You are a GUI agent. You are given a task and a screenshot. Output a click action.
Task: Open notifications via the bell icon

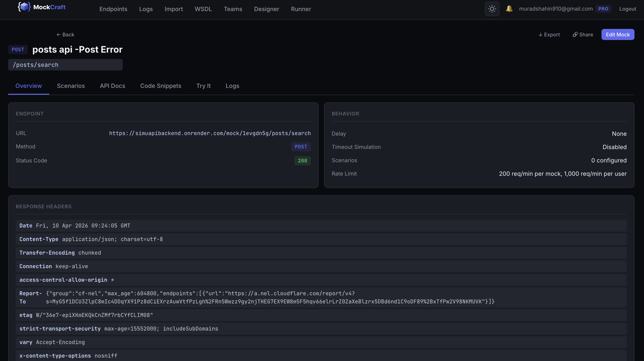pyautogui.click(x=509, y=9)
